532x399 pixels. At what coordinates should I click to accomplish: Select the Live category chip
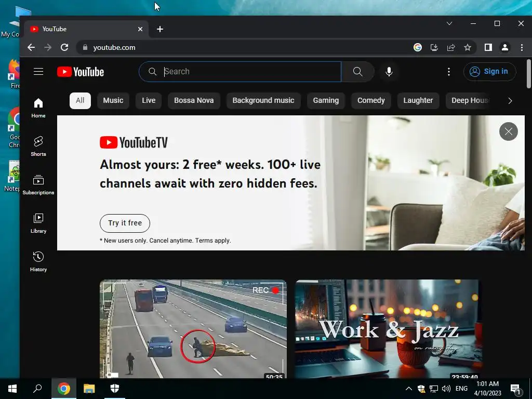click(149, 100)
